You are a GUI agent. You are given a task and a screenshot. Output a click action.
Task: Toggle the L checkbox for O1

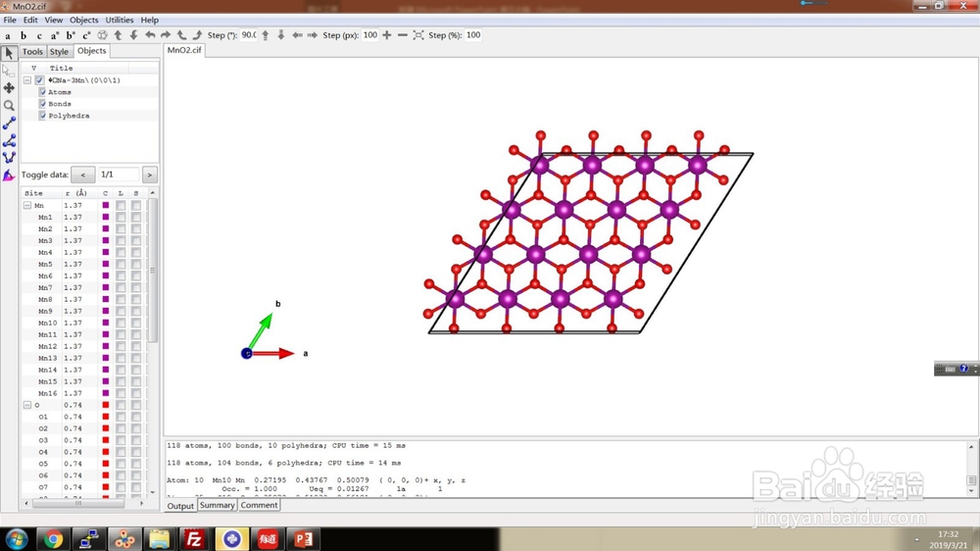pos(121,417)
